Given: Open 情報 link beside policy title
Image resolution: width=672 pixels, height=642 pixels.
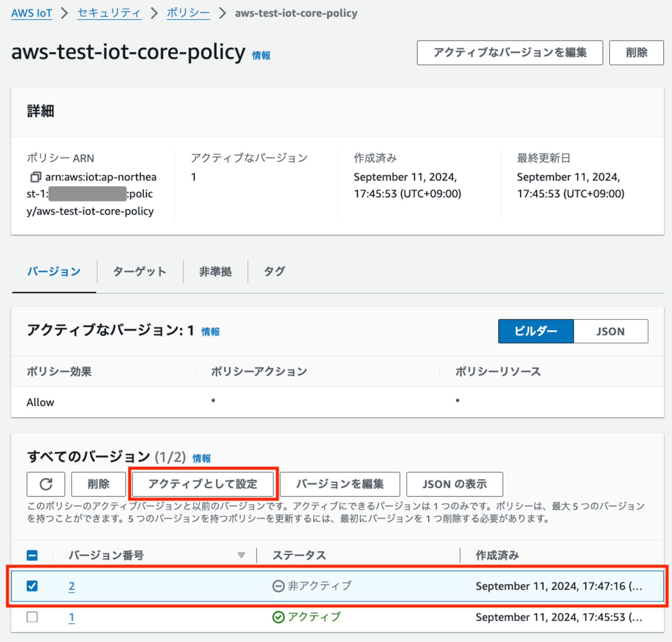Looking at the screenshot, I should point(261,55).
